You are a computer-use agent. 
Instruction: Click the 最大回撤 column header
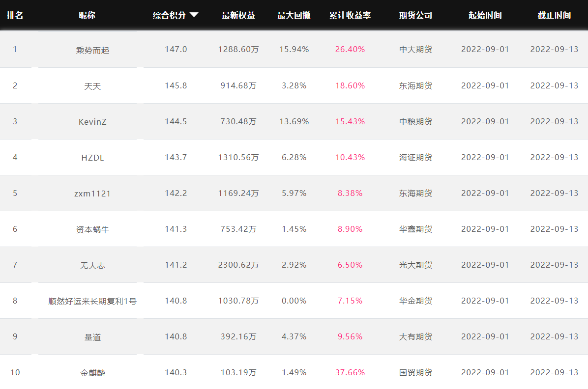coord(294,15)
